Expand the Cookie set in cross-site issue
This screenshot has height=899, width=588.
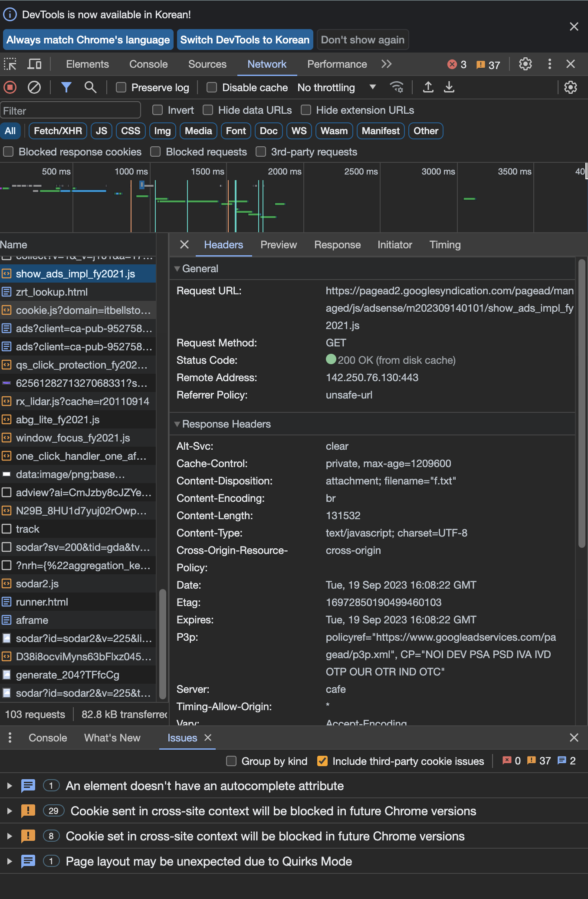[x=9, y=836]
